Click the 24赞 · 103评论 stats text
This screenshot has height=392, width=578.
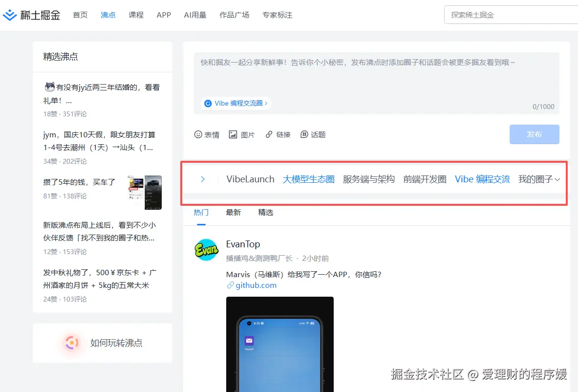click(x=65, y=299)
